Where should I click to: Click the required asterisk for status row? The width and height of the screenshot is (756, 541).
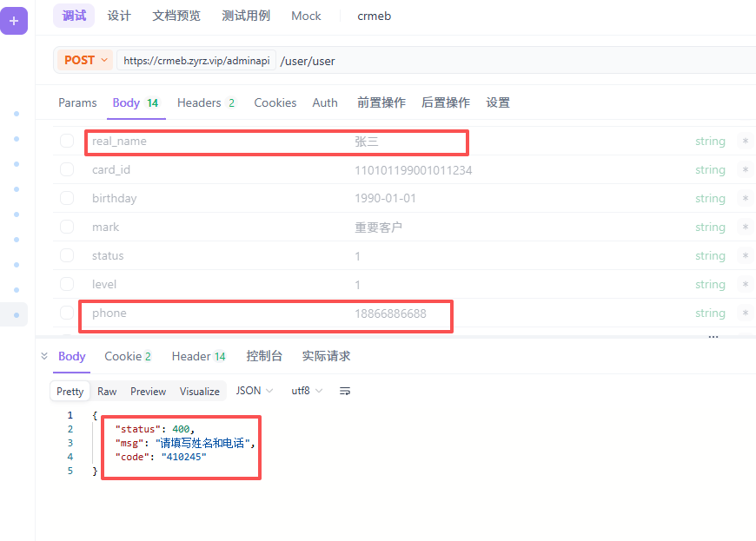coord(746,256)
